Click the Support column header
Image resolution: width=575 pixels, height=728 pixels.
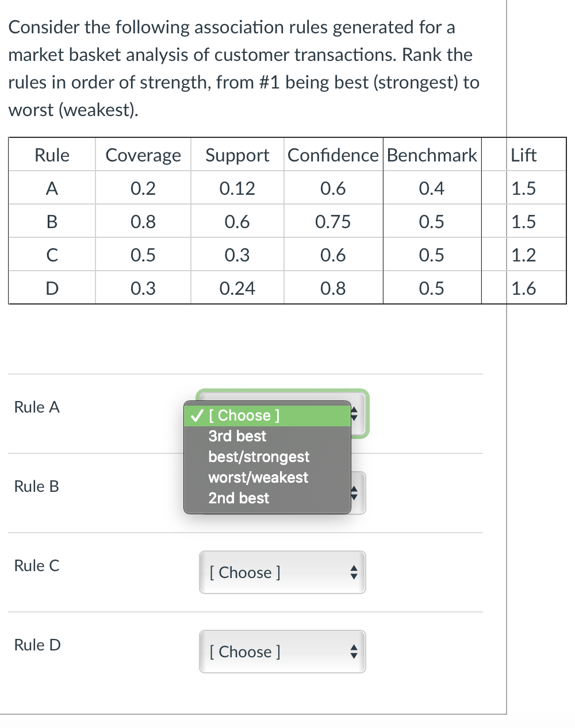coord(237,155)
